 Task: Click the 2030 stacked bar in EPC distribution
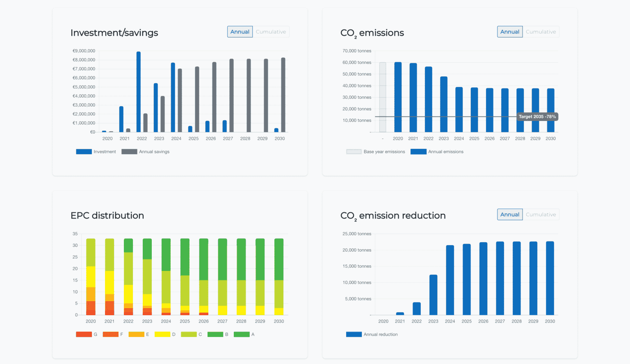point(279,277)
